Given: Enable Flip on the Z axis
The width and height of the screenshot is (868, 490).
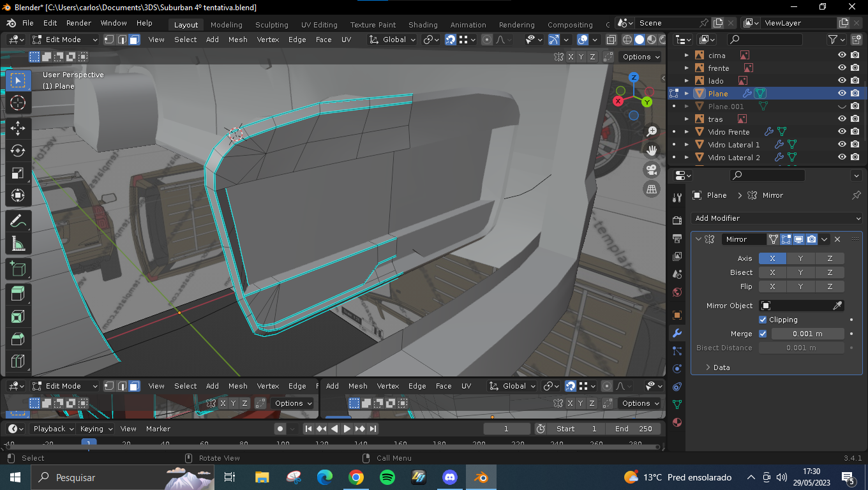Looking at the screenshot, I should click(x=830, y=286).
